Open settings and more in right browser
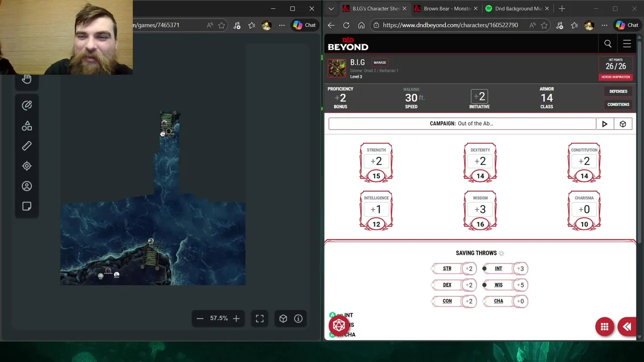 pyautogui.click(x=604, y=25)
